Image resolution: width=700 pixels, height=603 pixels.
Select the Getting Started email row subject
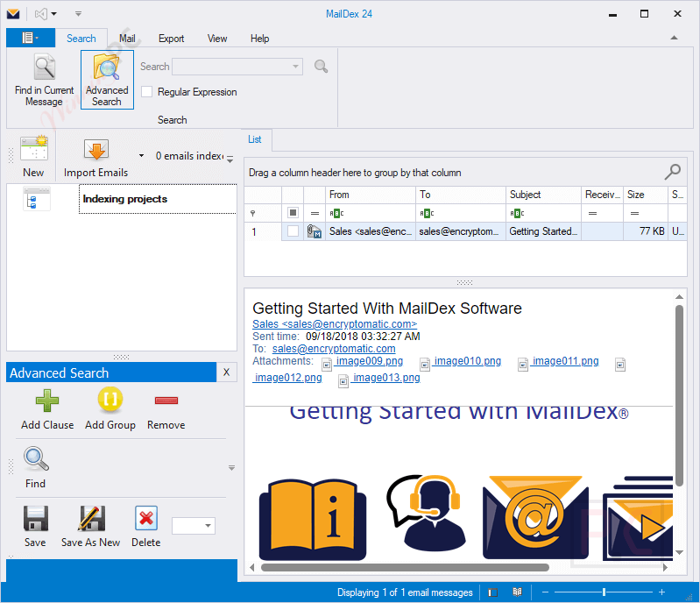543,231
